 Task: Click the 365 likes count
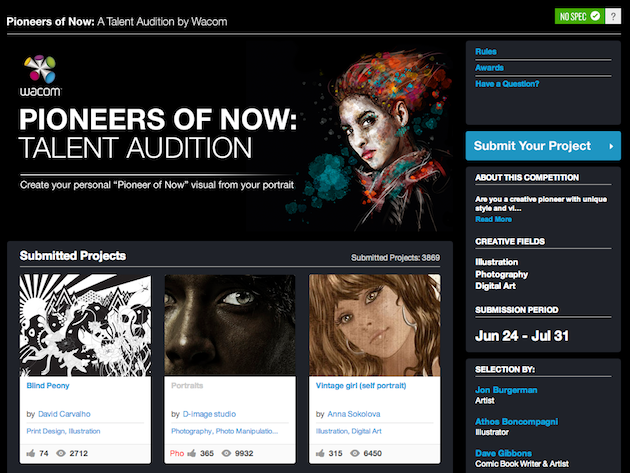click(207, 453)
